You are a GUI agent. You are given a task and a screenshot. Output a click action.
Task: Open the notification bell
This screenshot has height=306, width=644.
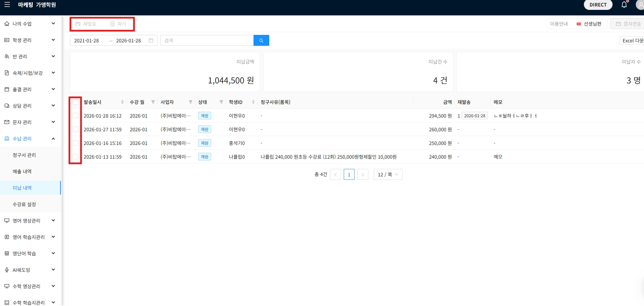point(624,5)
